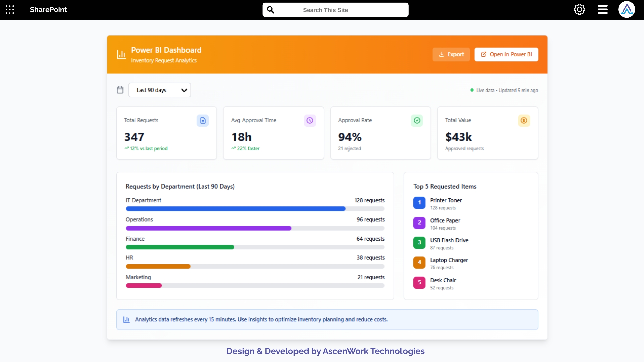The image size is (644, 362).
Task: Click the Total Value dollar icon
Action: pos(524,120)
